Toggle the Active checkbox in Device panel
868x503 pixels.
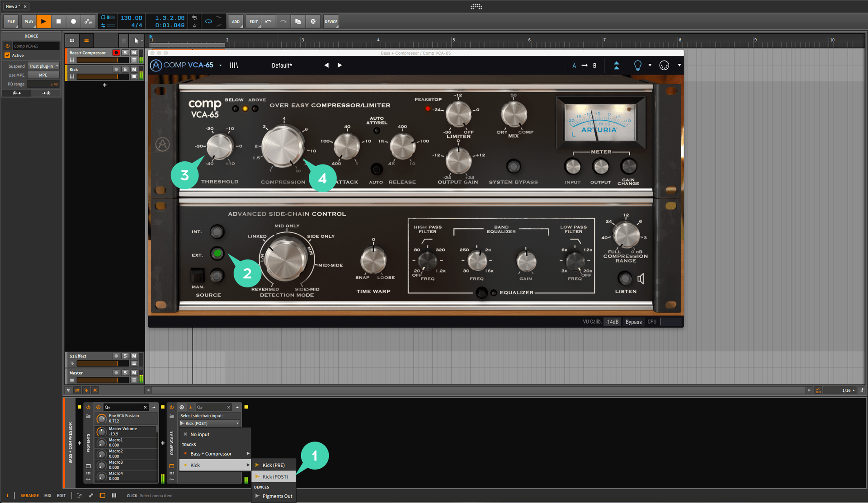pyautogui.click(x=7, y=55)
